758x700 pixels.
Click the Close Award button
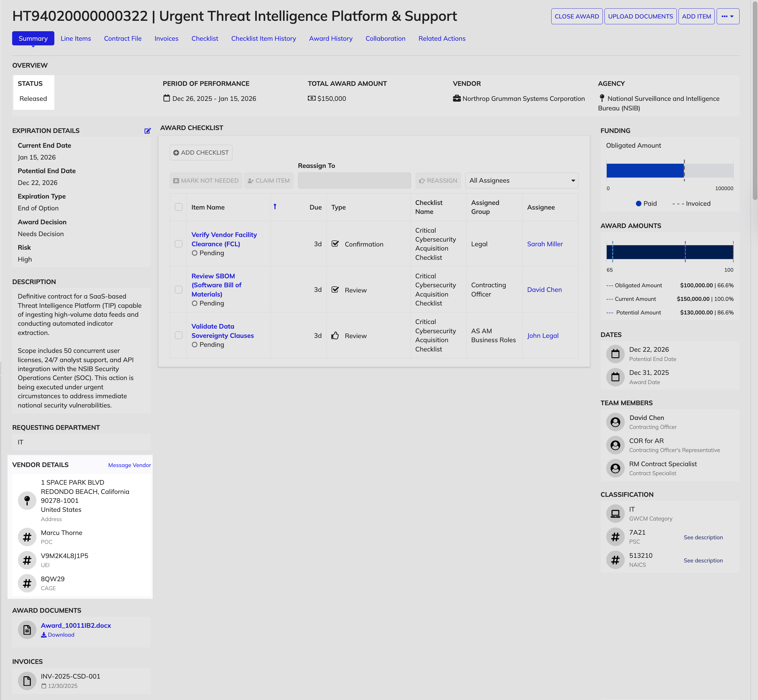576,16
